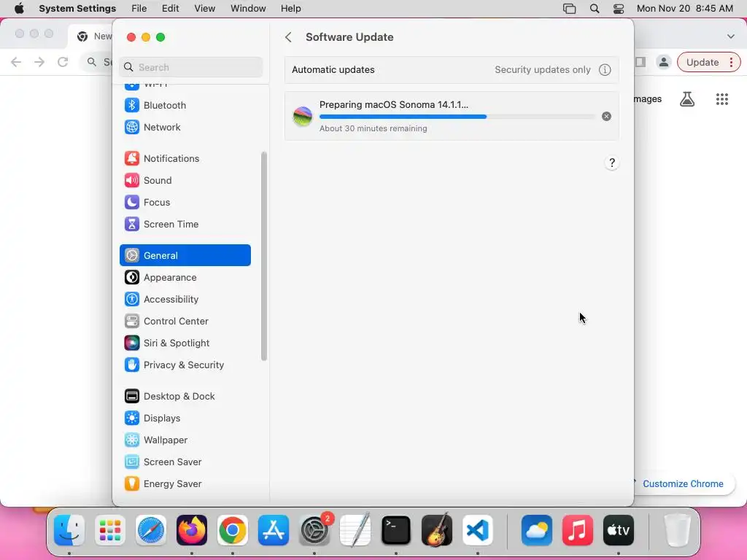Go back in the Chrome window
The height and width of the screenshot is (560, 747).
[x=16, y=62]
